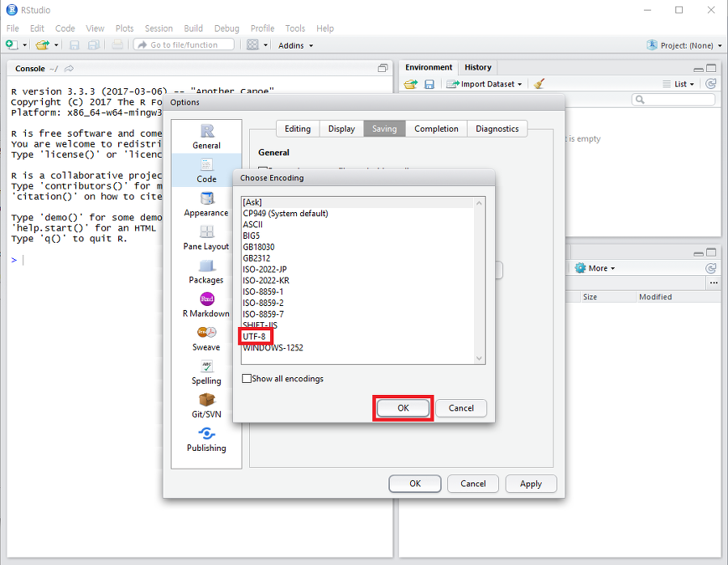Click Cancel in the Options dialog
Viewport: 728px width, 565px height.
[x=473, y=484]
